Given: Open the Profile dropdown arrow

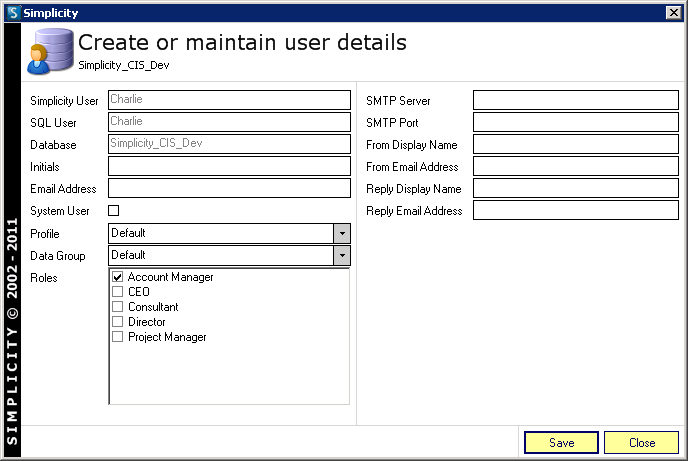Looking at the screenshot, I should point(342,233).
